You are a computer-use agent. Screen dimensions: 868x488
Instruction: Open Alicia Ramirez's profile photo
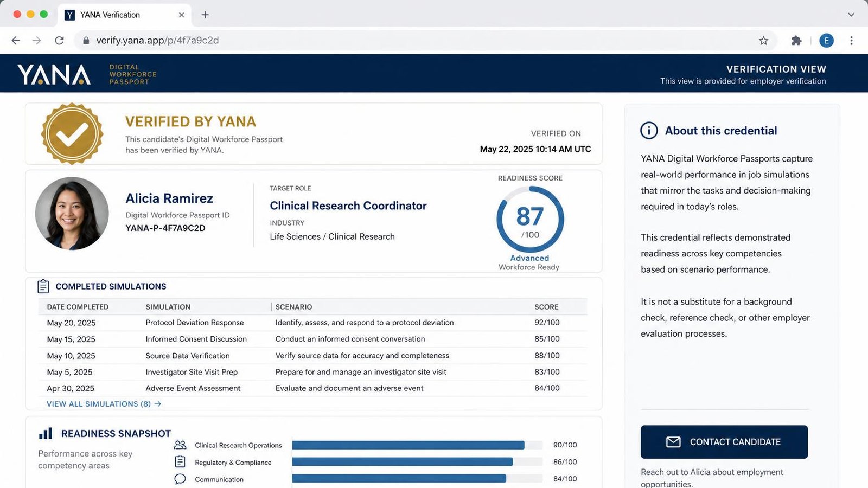tap(72, 213)
